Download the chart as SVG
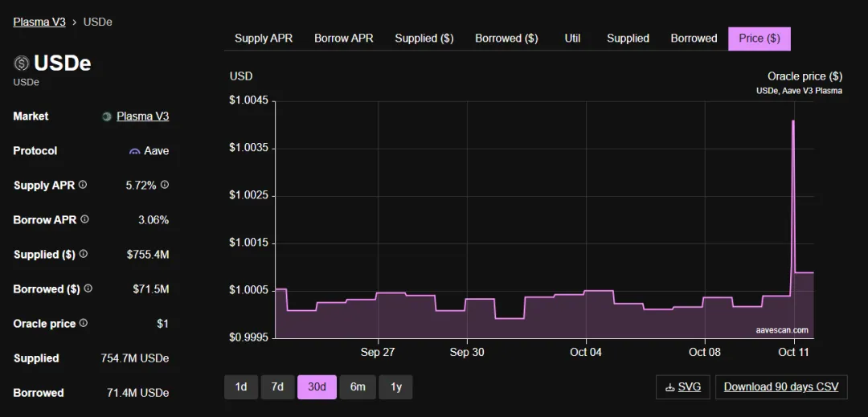The height and width of the screenshot is (417, 868). point(683,387)
